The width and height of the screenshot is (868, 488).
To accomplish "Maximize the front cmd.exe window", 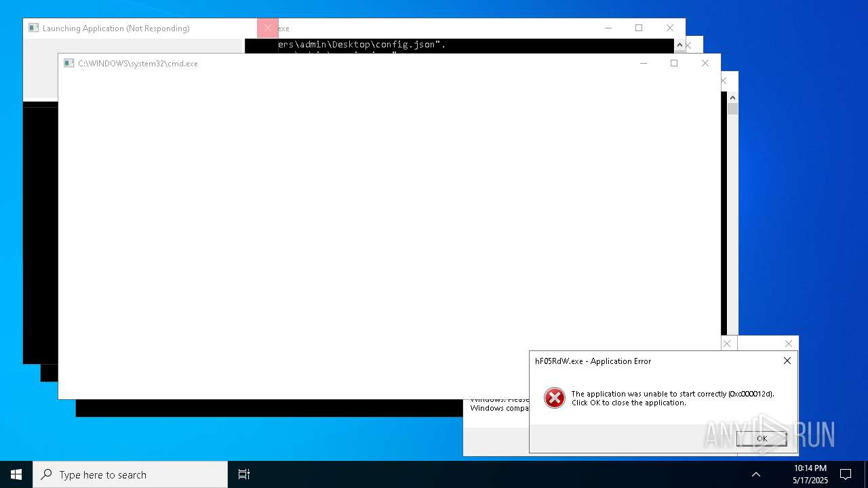I will point(674,63).
